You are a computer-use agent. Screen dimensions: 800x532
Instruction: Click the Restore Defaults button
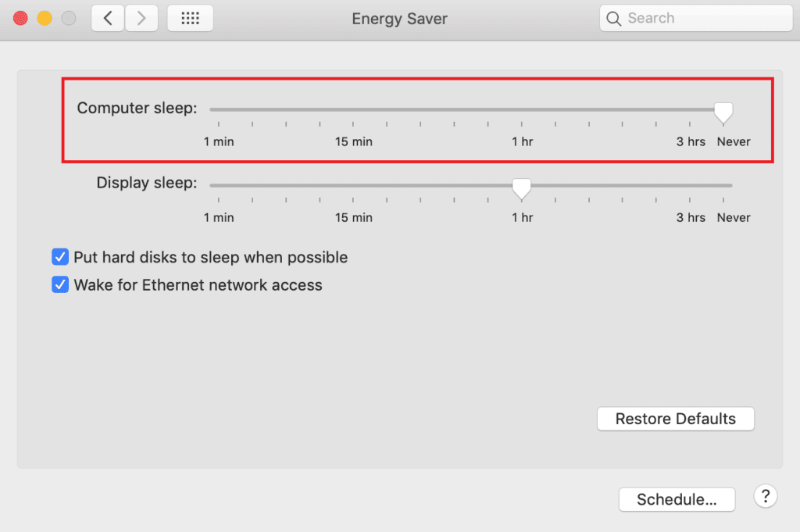pos(676,419)
